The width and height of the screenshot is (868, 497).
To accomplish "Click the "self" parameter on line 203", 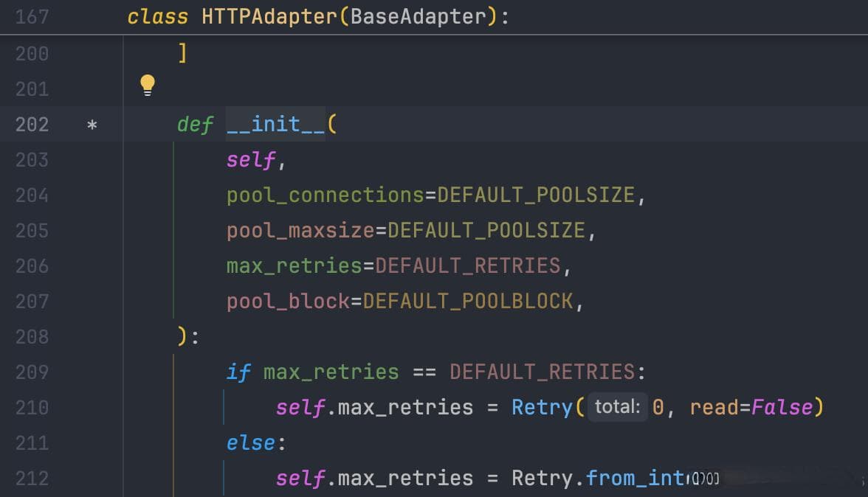I will click(x=251, y=160).
